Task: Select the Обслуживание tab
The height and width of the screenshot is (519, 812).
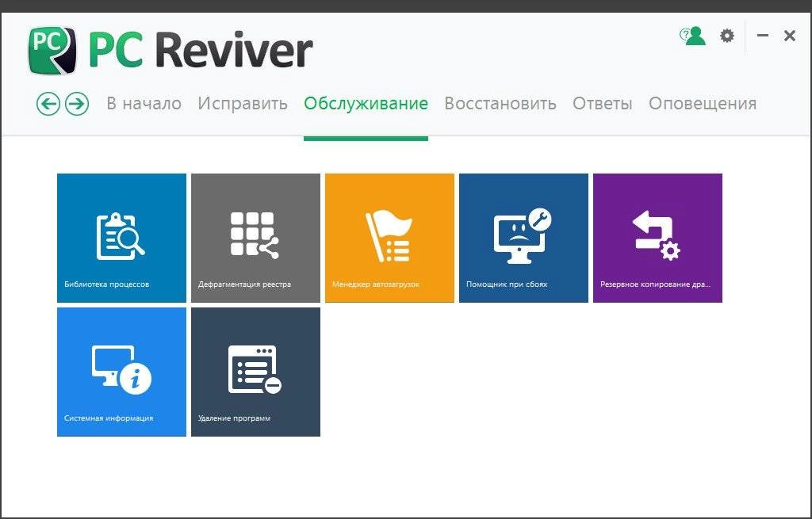Action: point(366,104)
